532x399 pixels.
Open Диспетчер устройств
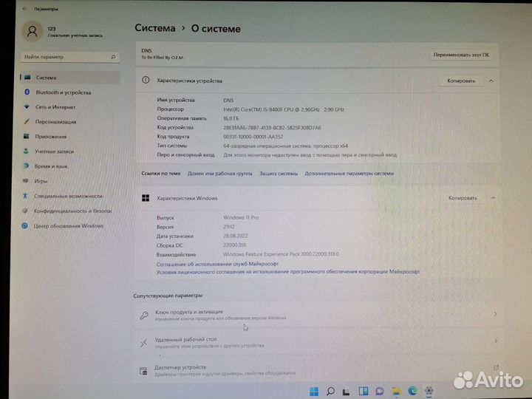(x=318, y=370)
